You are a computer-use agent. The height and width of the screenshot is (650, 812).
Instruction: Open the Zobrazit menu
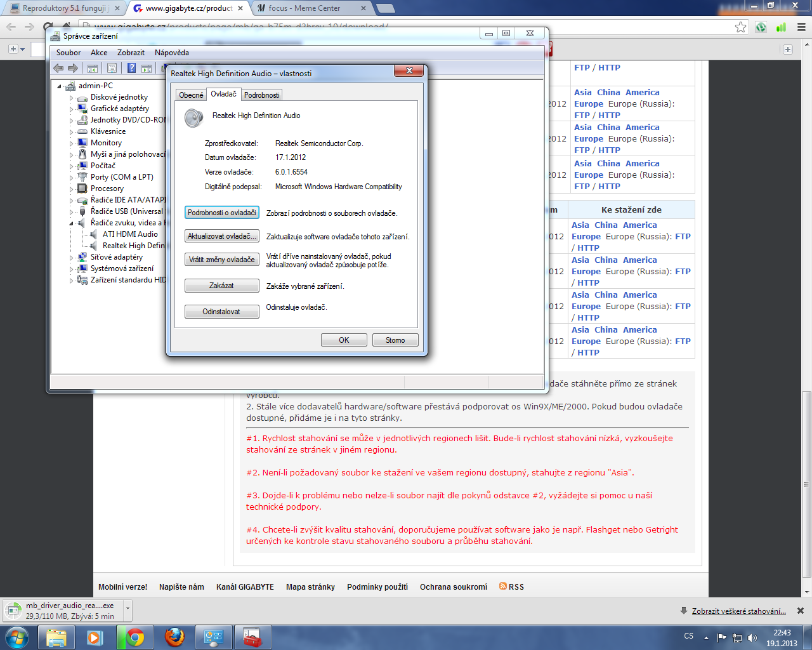[131, 53]
